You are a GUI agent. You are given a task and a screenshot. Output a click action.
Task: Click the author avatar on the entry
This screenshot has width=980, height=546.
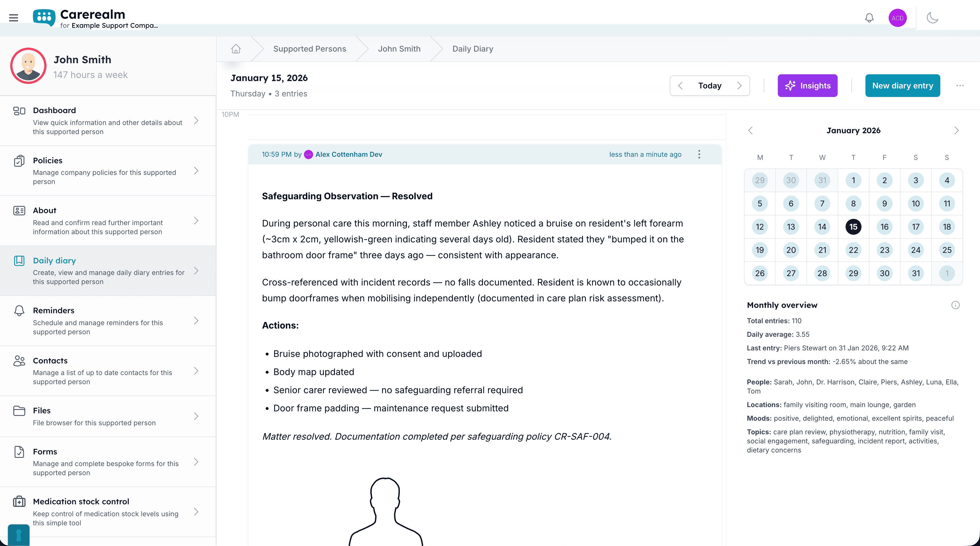click(x=309, y=155)
